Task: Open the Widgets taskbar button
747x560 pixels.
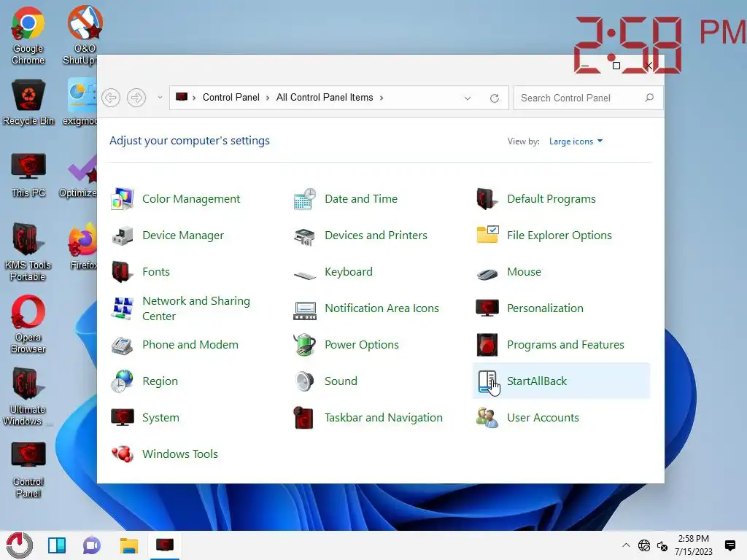Action: [x=57, y=545]
